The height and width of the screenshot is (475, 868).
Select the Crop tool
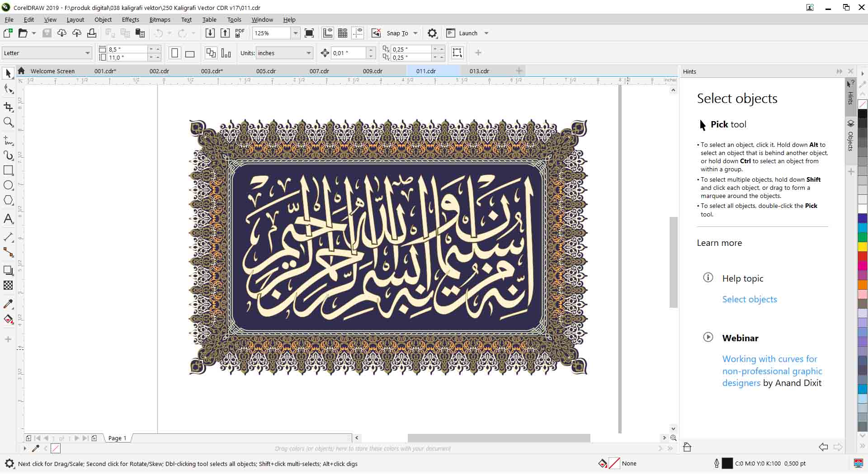pyautogui.click(x=8, y=107)
